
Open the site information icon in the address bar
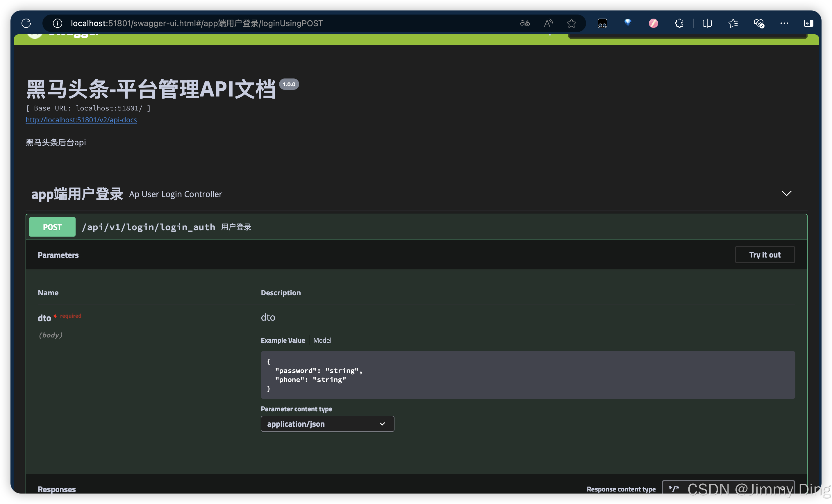coord(57,23)
